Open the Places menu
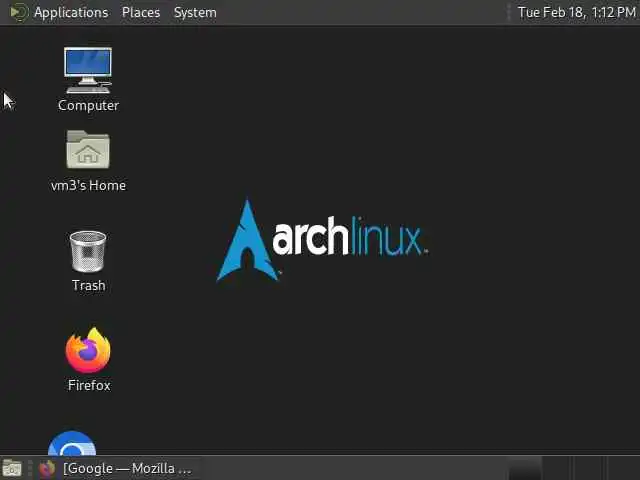 point(141,12)
